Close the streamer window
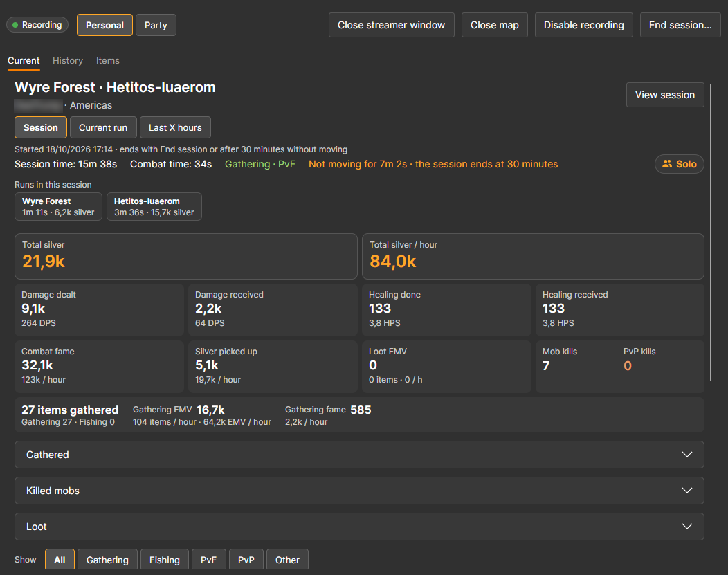 click(x=392, y=25)
